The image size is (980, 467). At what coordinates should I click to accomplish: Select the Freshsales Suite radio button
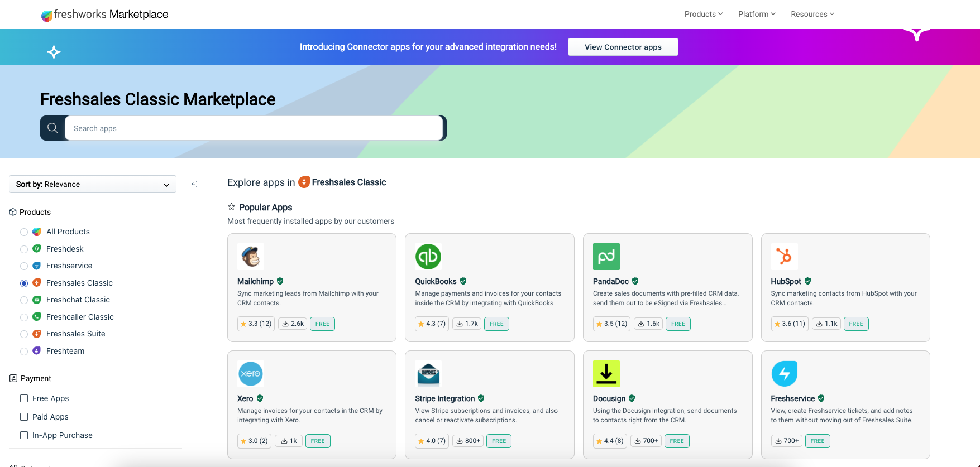tap(24, 334)
